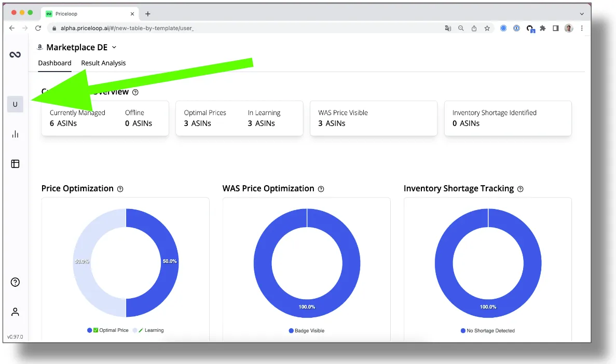This screenshot has height=364, width=616.
Task: Click the Currently Managed 6 ASINs stat
Action: (77, 118)
